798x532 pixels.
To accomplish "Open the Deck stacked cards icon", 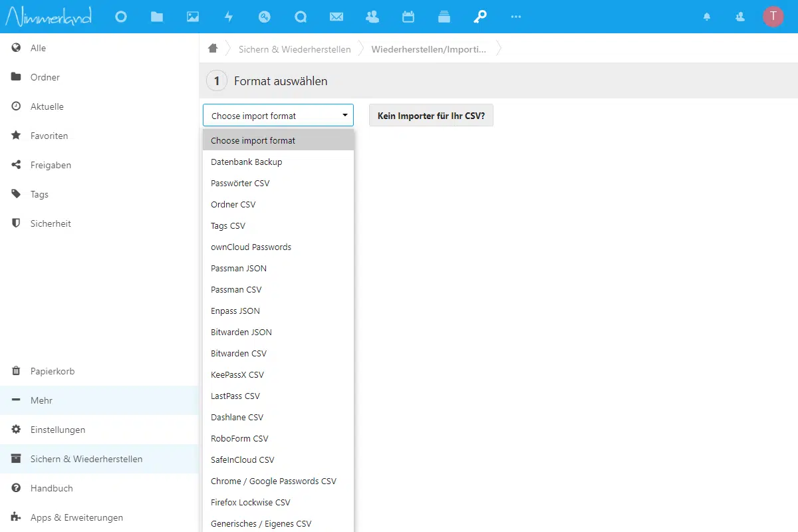I will click(x=444, y=17).
